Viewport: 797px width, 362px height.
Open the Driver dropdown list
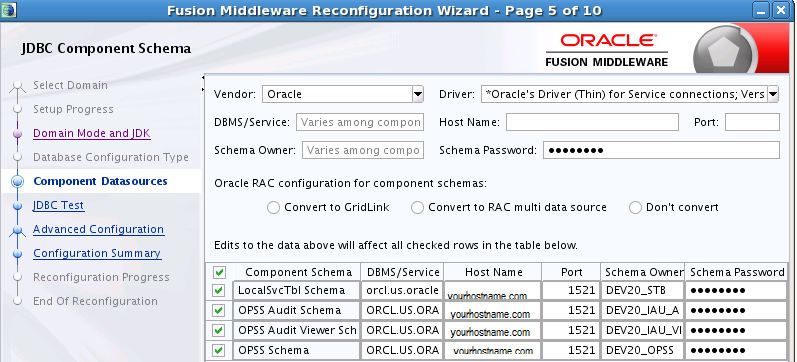pos(773,94)
